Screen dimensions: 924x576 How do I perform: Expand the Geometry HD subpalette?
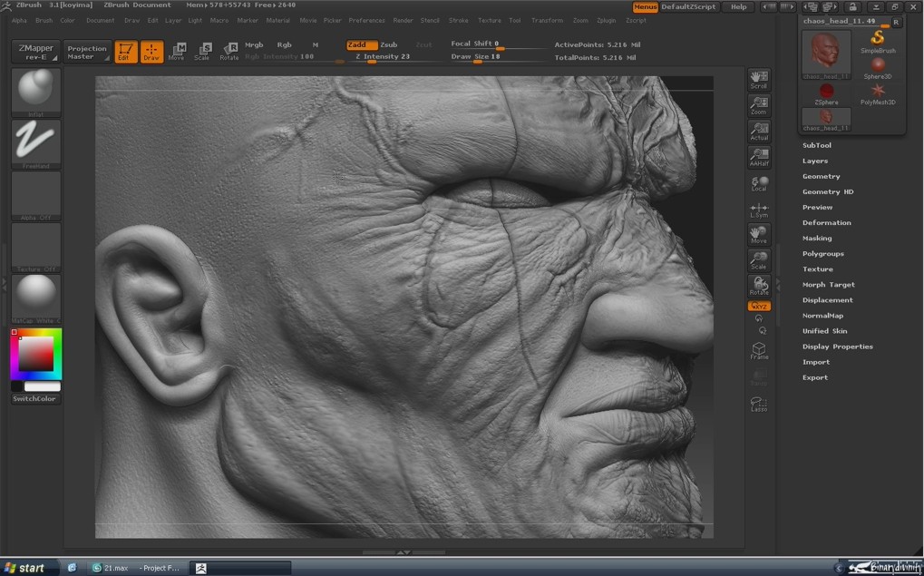(x=828, y=191)
